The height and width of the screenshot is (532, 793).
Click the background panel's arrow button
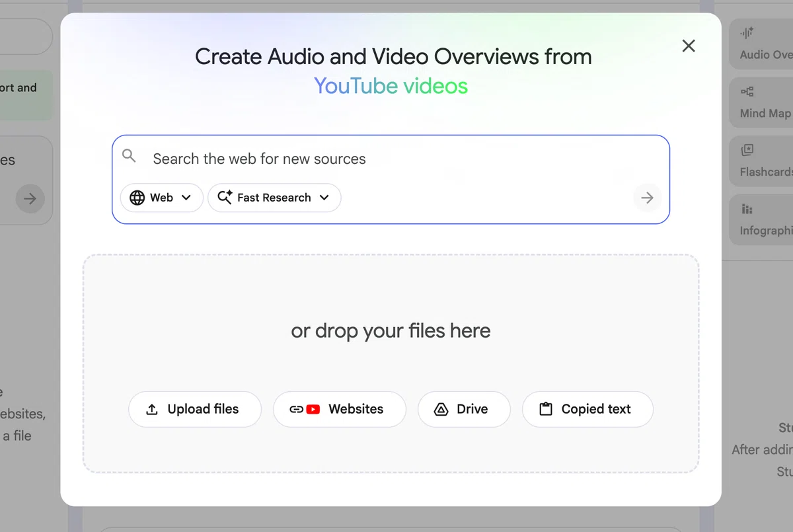(30, 198)
